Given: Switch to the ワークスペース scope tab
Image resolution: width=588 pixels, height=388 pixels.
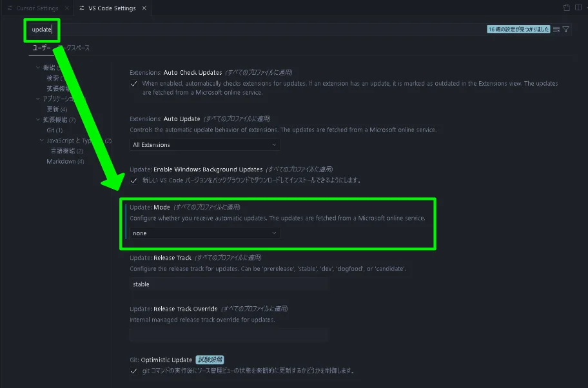Looking at the screenshot, I should point(74,48).
